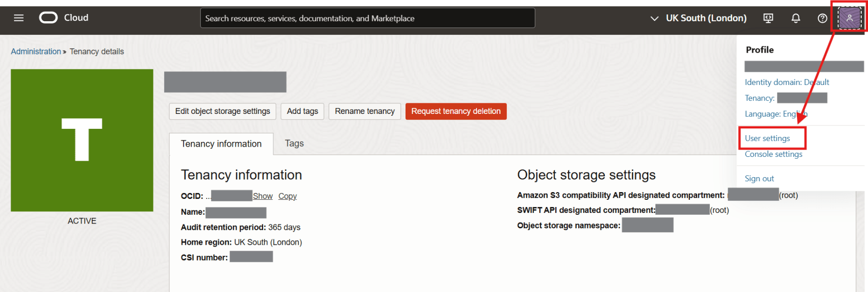The height and width of the screenshot is (292, 868).
Task: Click the Oracle Cloud logo
Action: point(63,18)
